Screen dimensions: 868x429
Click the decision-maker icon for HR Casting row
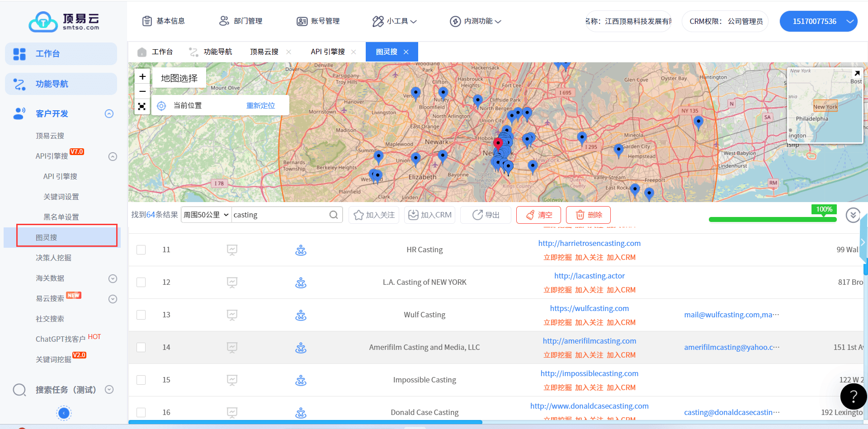[301, 250]
